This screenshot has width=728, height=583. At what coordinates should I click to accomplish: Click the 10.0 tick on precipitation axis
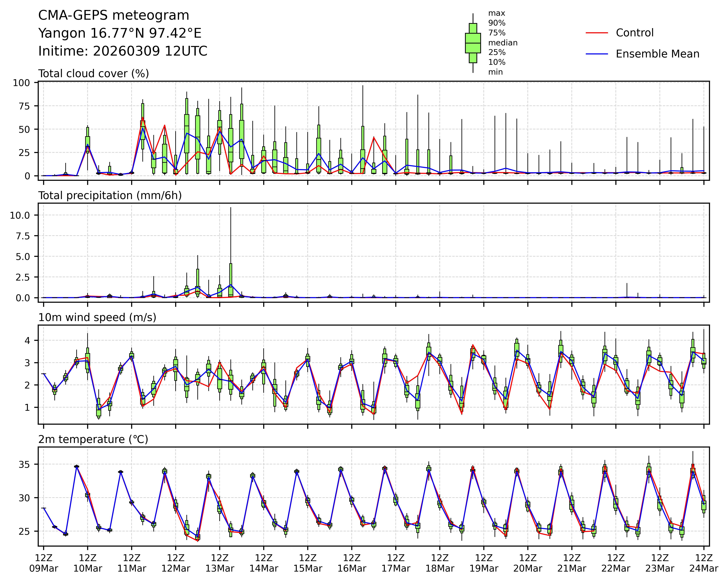(x=19, y=215)
